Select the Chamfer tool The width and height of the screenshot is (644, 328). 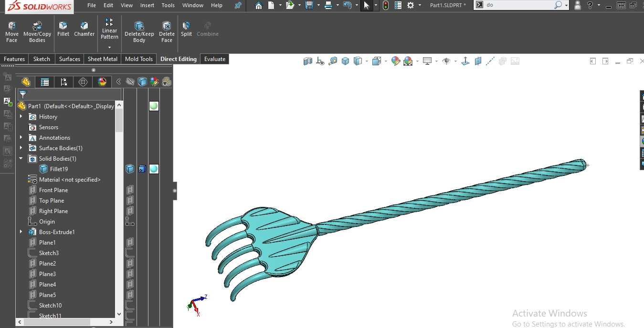(x=84, y=29)
